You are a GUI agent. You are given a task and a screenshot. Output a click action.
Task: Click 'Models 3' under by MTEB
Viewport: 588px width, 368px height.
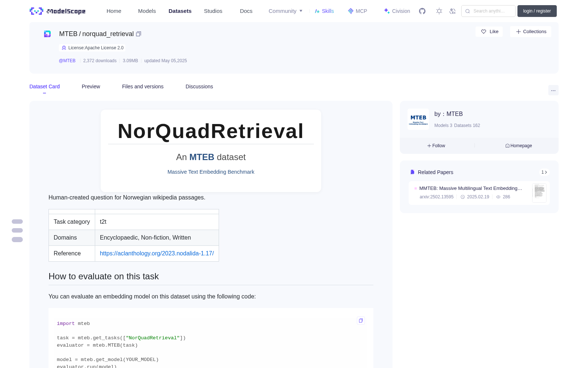[x=443, y=125]
